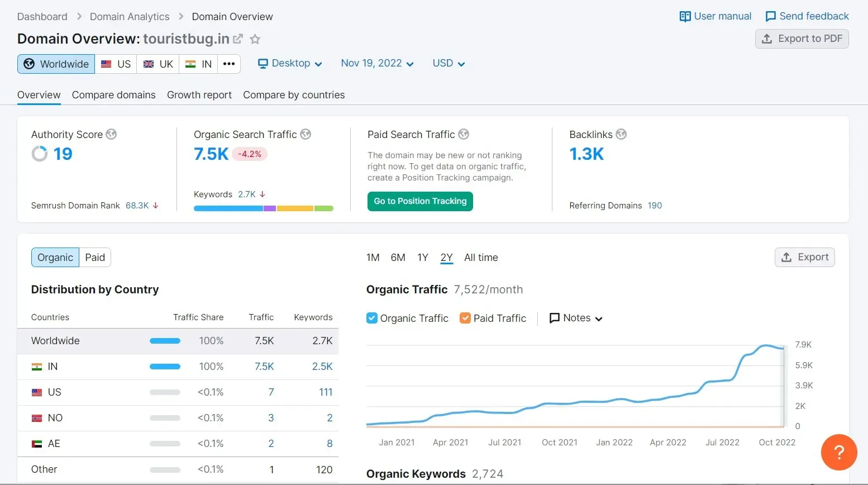Open the Compare by countries tab
Viewport: 868px width, 485px height.
click(294, 95)
